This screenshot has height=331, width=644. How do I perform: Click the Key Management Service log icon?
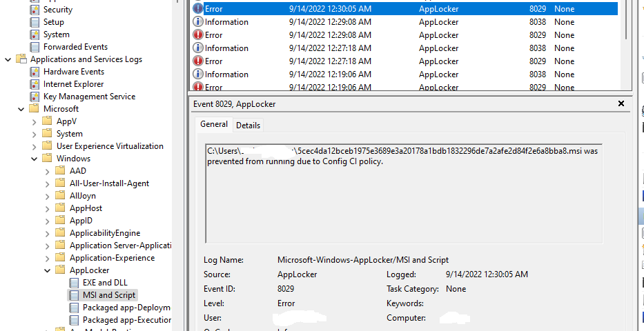[35, 97]
